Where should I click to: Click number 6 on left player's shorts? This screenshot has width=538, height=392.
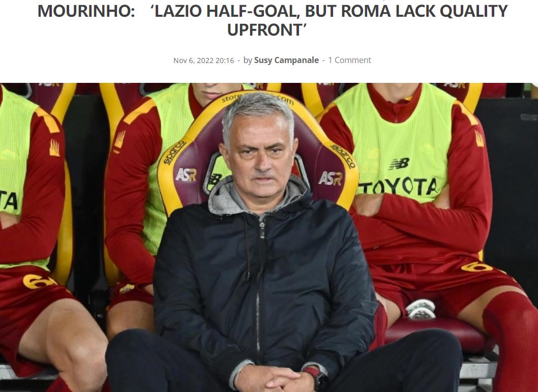click(x=39, y=281)
